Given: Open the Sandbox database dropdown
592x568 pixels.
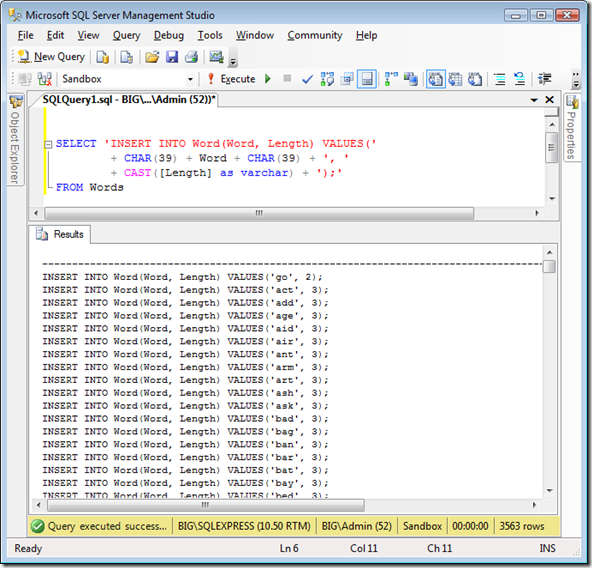Looking at the screenshot, I should click(x=190, y=79).
